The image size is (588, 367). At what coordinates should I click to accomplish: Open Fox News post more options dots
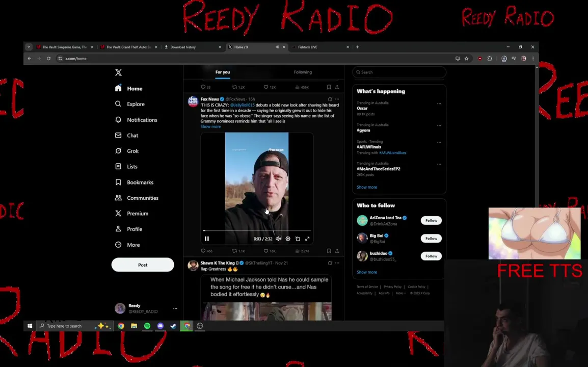[x=337, y=99]
